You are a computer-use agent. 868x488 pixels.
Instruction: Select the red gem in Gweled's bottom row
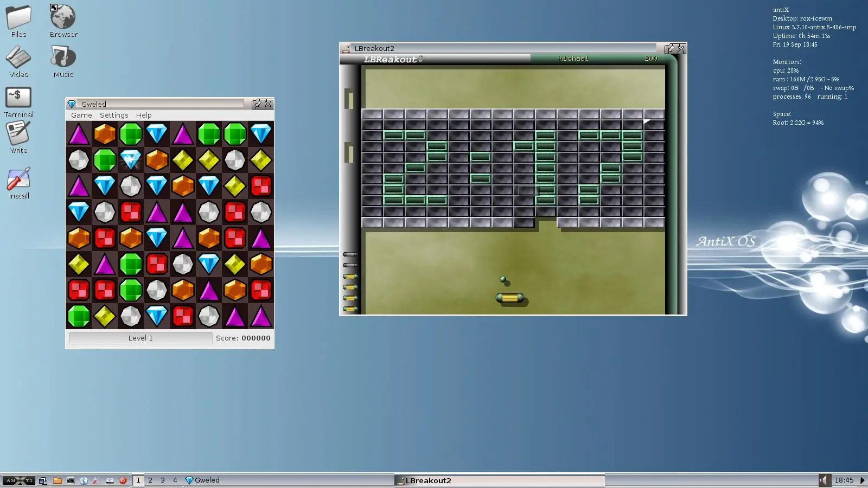click(183, 316)
